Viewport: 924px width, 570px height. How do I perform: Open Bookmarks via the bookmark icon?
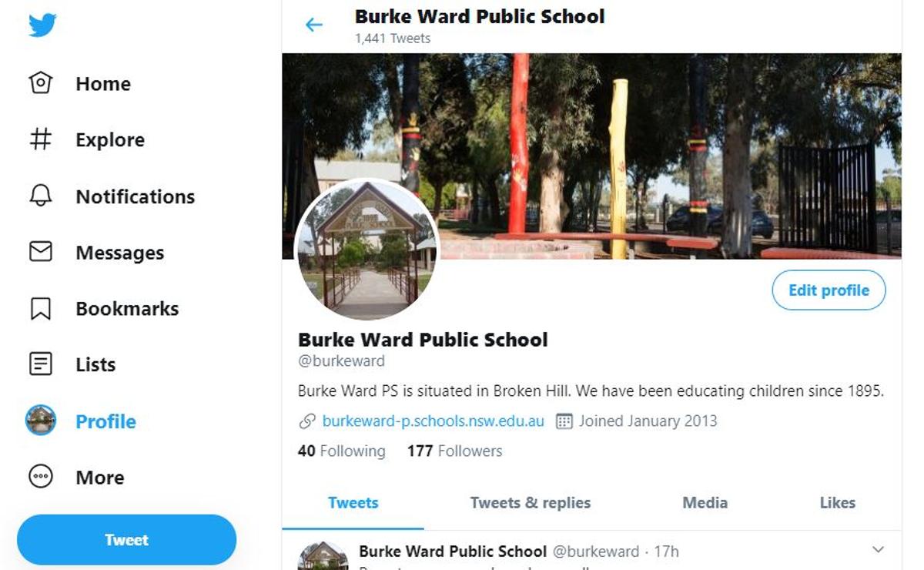coord(40,308)
